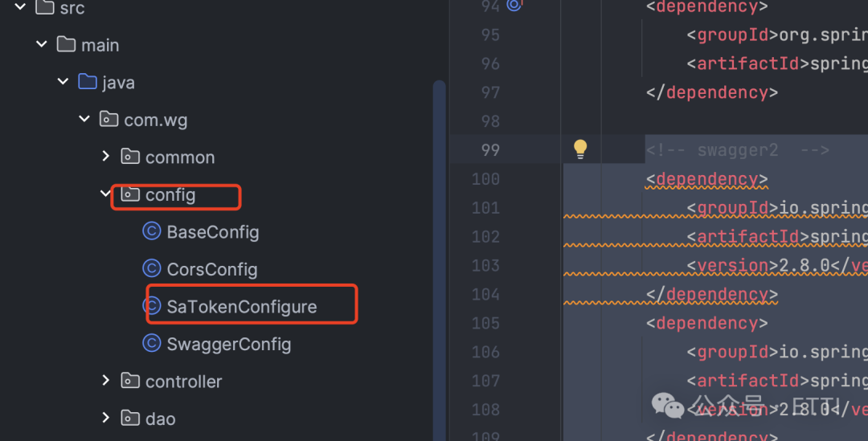
Task: Click the SaTokenConfigure class icon
Action: pos(151,306)
